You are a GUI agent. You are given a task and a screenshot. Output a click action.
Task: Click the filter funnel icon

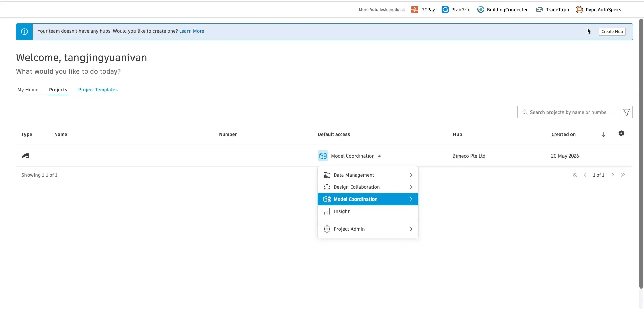[x=626, y=112]
